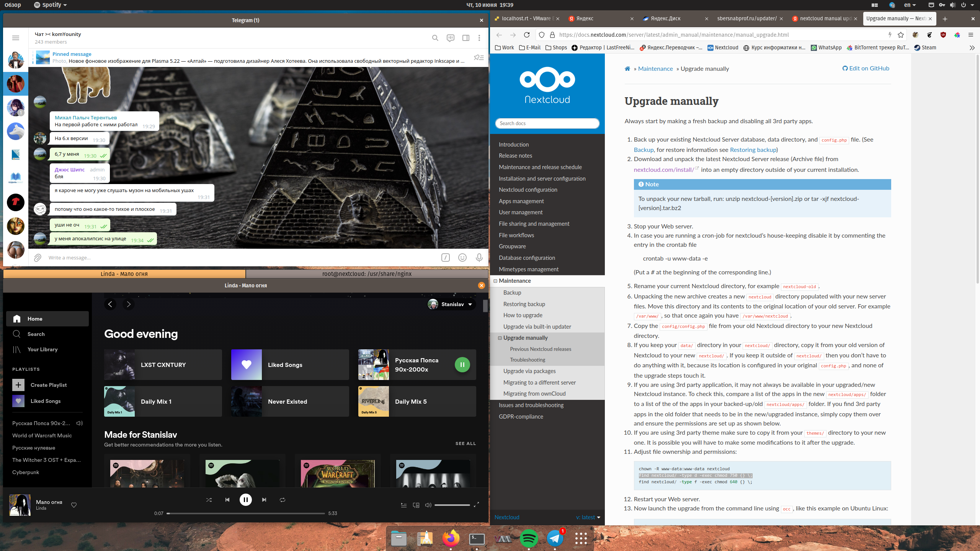Open Stanislav account dropdown in Spotify
This screenshot has width=980, height=551.
coord(451,304)
